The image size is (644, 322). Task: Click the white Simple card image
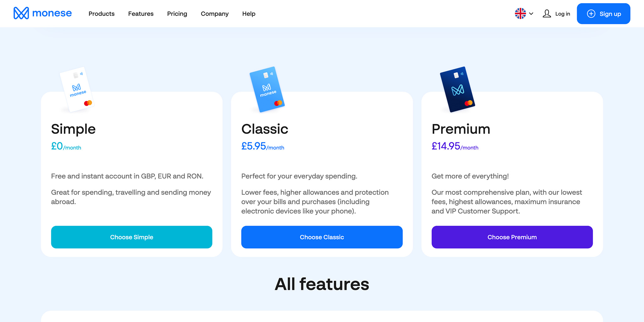click(x=77, y=89)
